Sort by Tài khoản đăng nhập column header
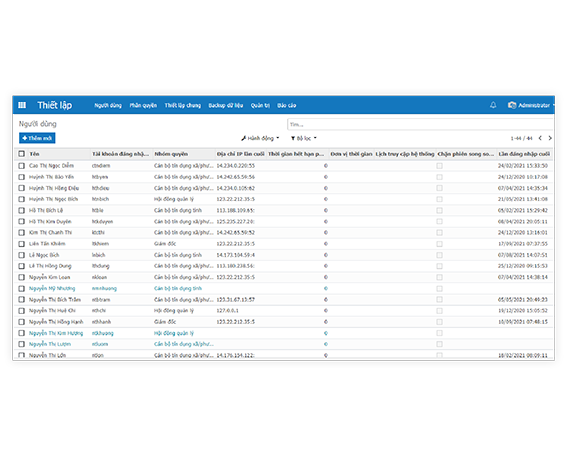Screen dimensions: 570x458 (x=120, y=154)
